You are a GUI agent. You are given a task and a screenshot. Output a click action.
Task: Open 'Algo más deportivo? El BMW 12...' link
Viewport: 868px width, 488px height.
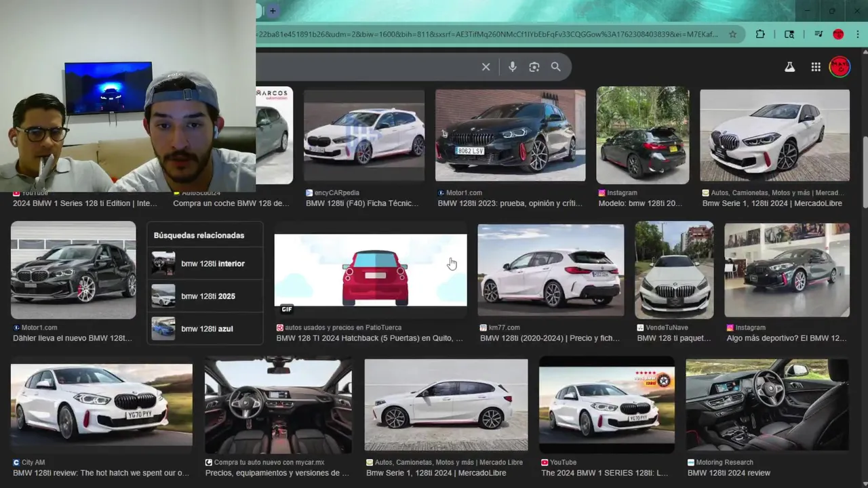[x=787, y=338]
